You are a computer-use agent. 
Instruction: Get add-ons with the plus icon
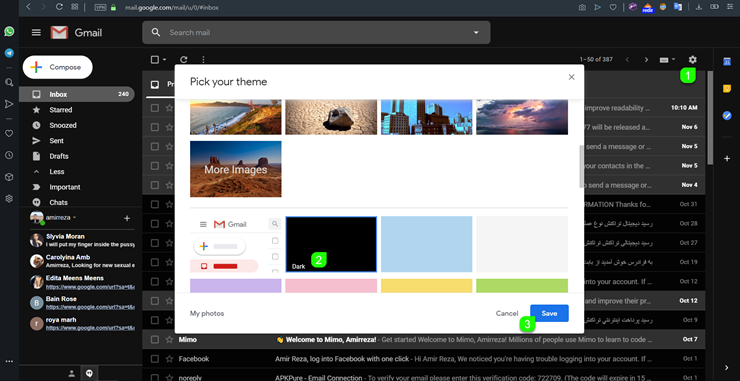pos(727,159)
